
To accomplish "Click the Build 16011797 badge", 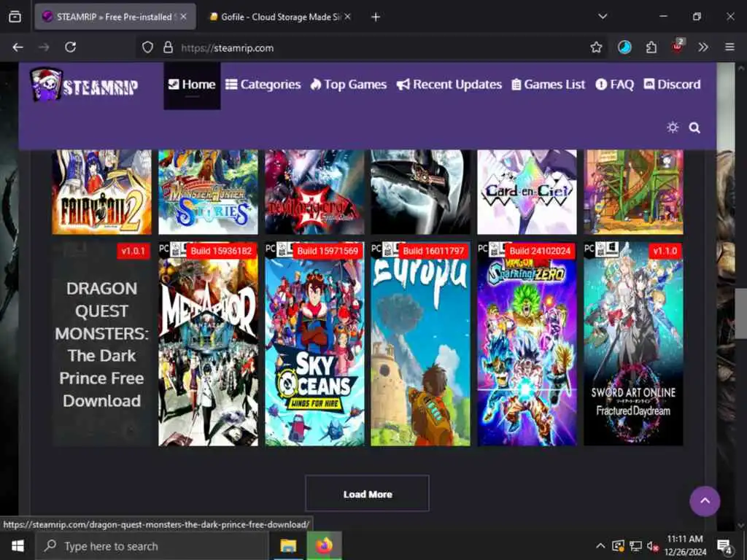I will tap(433, 251).
